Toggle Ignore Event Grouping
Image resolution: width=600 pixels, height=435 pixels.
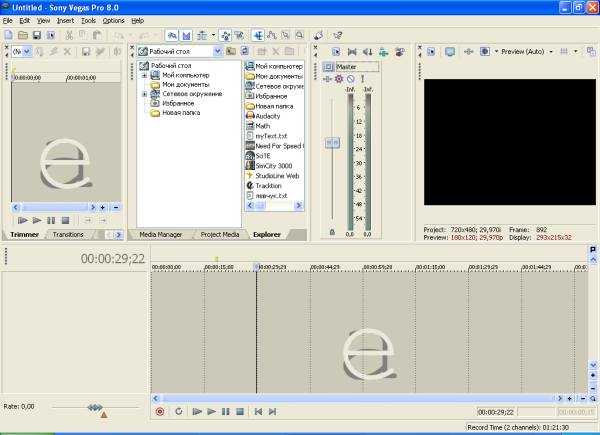pos(240,36)
